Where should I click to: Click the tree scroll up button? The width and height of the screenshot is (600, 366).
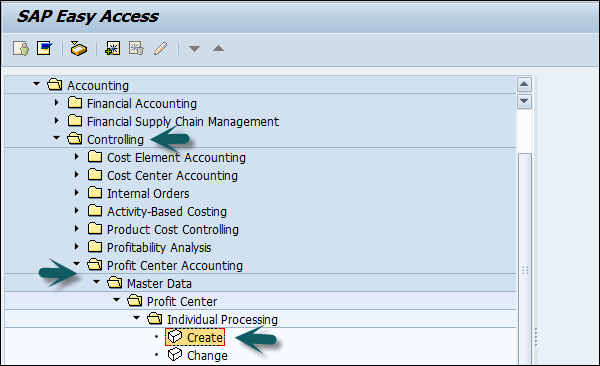pyautogui.click(x=524, y=84)
